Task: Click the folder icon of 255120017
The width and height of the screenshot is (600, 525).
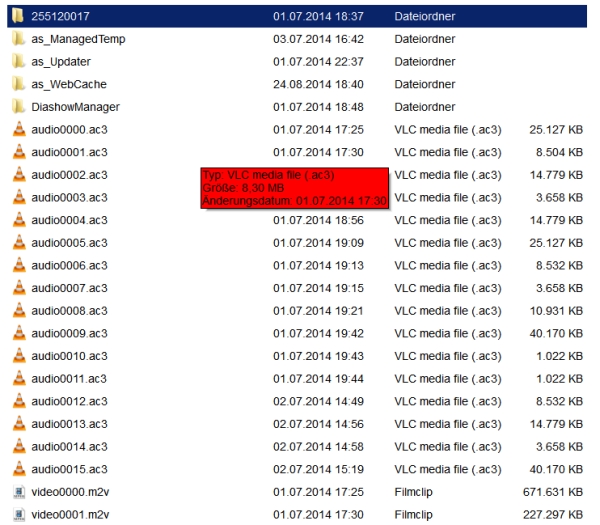Action: point(17,16)
